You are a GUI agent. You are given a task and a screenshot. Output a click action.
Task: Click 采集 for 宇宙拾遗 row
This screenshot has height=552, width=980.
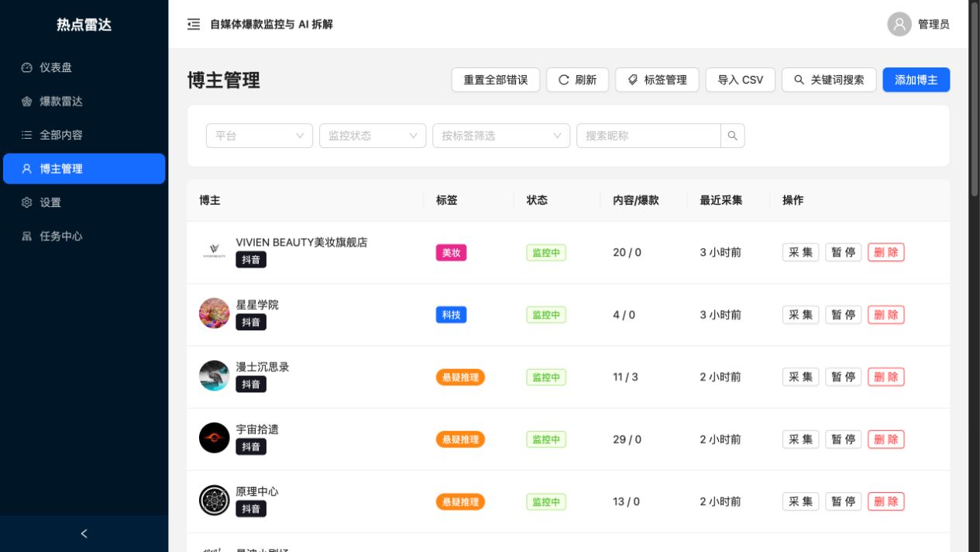(801, 439)
